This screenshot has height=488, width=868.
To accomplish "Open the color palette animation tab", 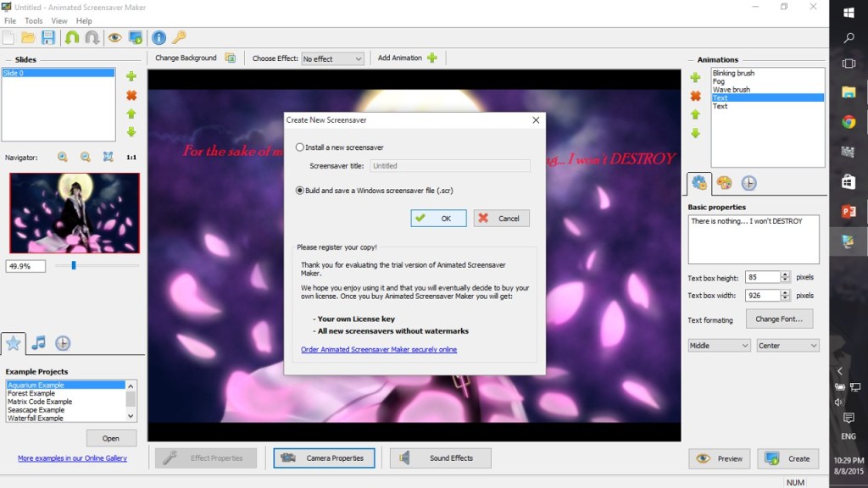I will (724, 183).
